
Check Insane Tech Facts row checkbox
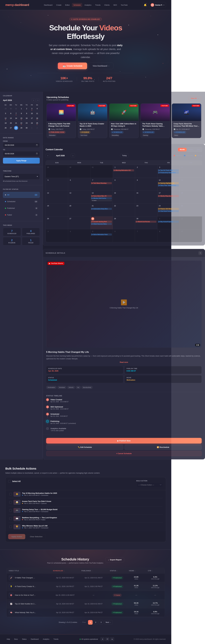(x=11, y=502)
